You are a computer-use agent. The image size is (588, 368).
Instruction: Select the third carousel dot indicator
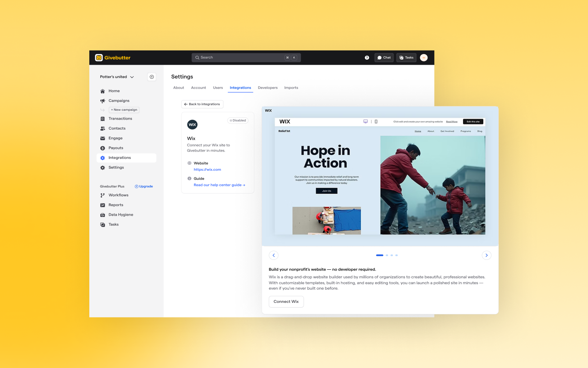point(392,255)
